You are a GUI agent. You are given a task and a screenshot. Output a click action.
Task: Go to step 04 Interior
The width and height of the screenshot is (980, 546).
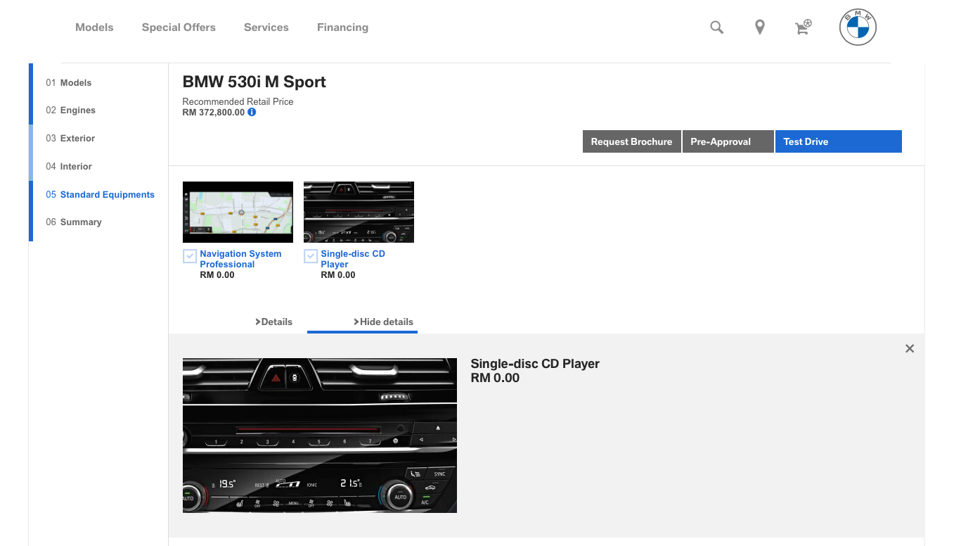[x=69, y=167]
